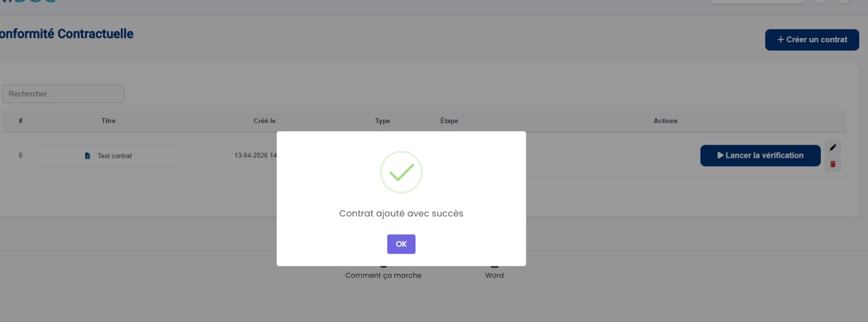This screenshot has width=868, height=322.
Task: Open the Test contrat row title
Action: pos(115,156)
